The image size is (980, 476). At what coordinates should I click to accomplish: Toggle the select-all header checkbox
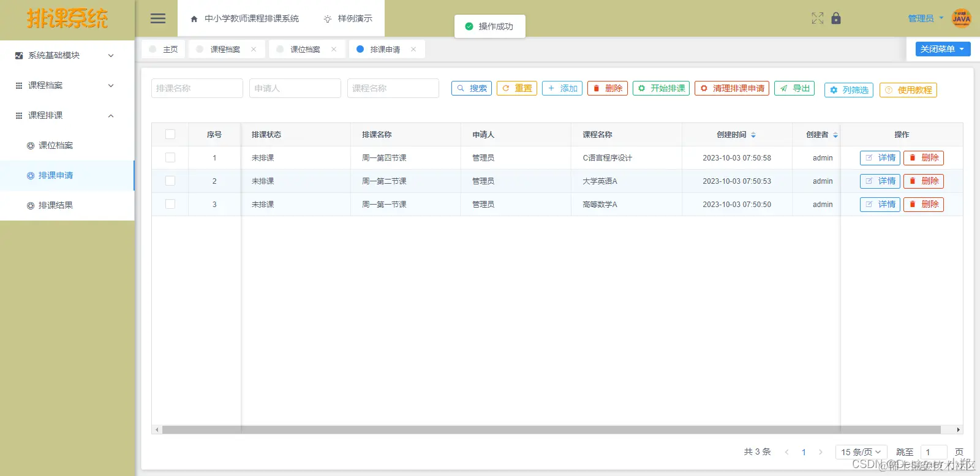tap(170, 135)
